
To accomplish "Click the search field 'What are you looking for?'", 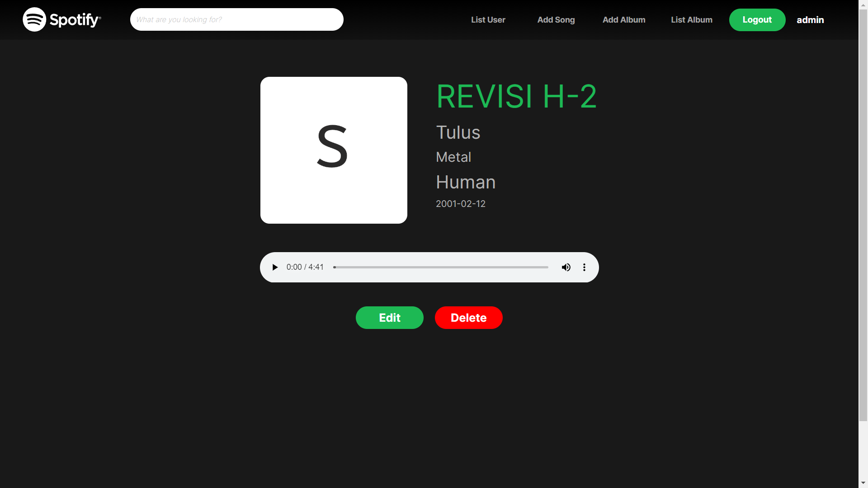I will pos(236,19).
